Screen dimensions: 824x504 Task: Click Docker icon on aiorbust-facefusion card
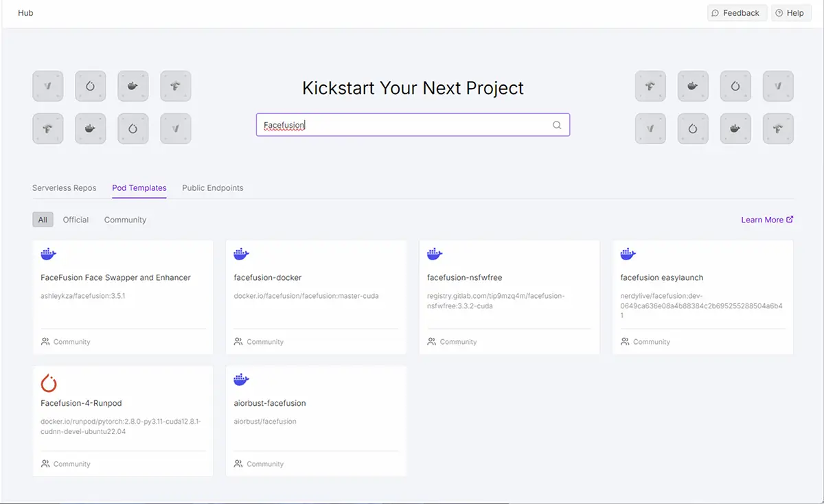pos(241,380)
